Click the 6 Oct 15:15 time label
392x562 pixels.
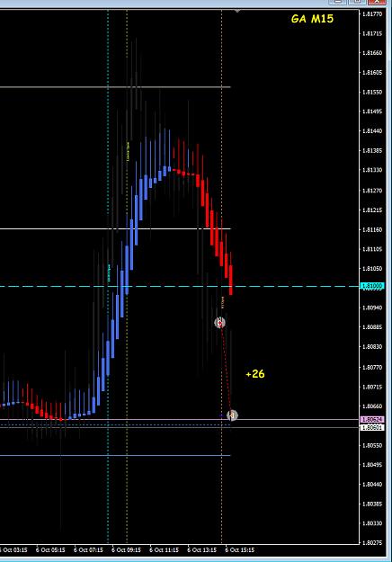tap(240, 549)
